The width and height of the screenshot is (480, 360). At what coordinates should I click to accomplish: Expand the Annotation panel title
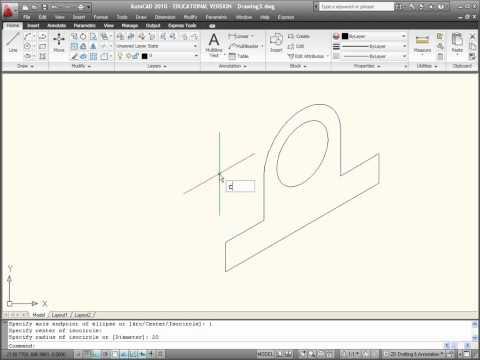click(x=232, y=66)
